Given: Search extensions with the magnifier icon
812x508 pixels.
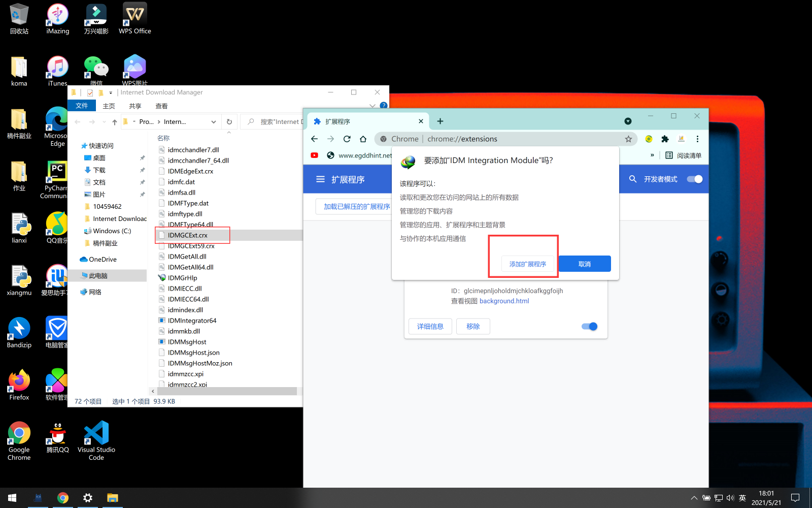Looking at the screenshot, I should [x=632, y=179].
